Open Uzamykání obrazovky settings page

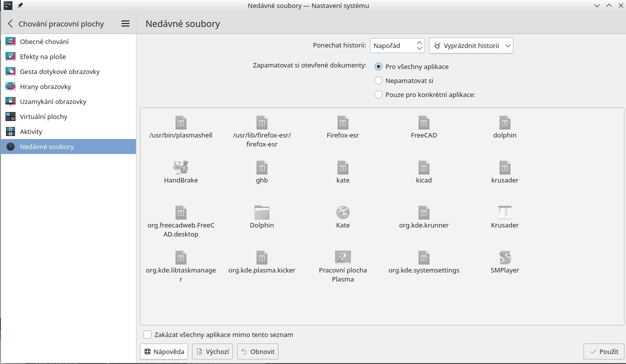point(68,101)
